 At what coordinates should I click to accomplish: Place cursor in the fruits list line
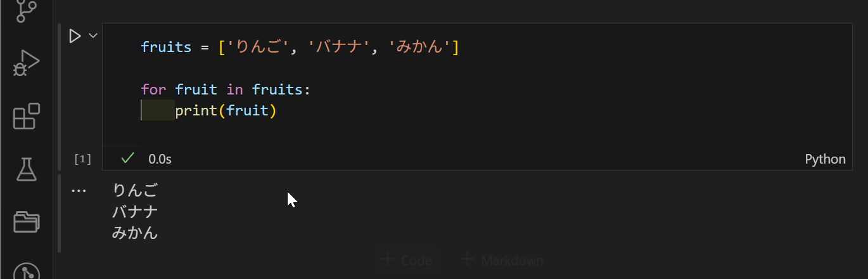(300, 47)
